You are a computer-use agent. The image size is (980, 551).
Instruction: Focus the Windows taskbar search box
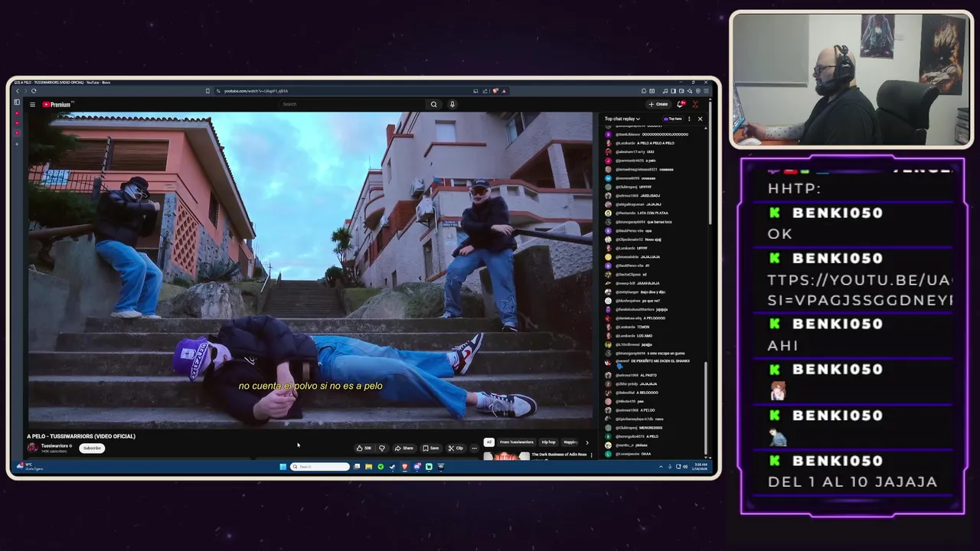click(320, 467)
